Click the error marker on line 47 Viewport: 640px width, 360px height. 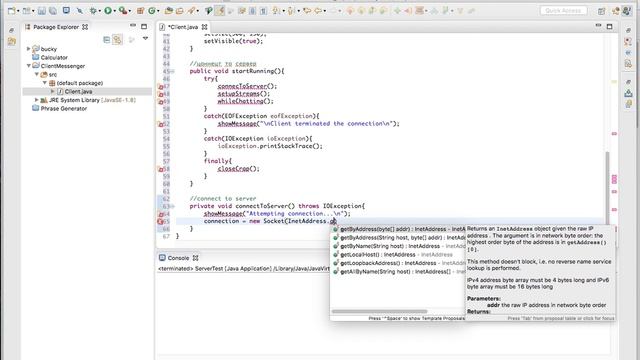click(160, 87)
